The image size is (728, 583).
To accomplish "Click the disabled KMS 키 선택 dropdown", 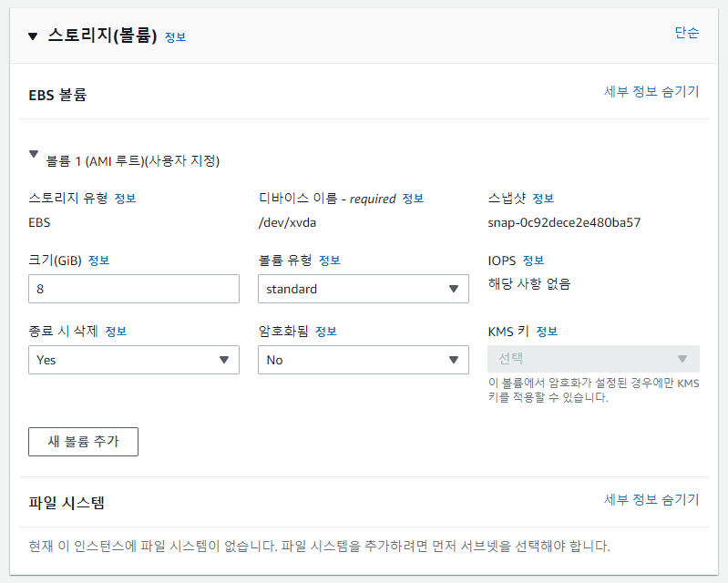I will (593, 359).
